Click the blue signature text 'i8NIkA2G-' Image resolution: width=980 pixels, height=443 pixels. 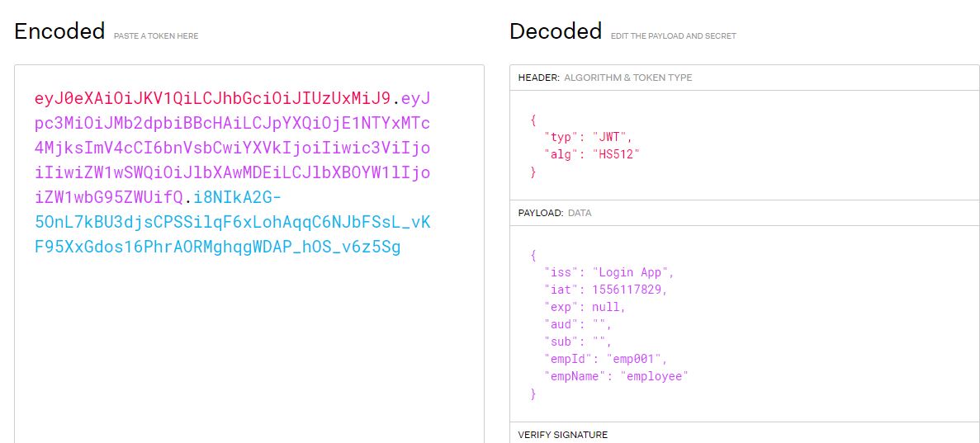point(238,198)
